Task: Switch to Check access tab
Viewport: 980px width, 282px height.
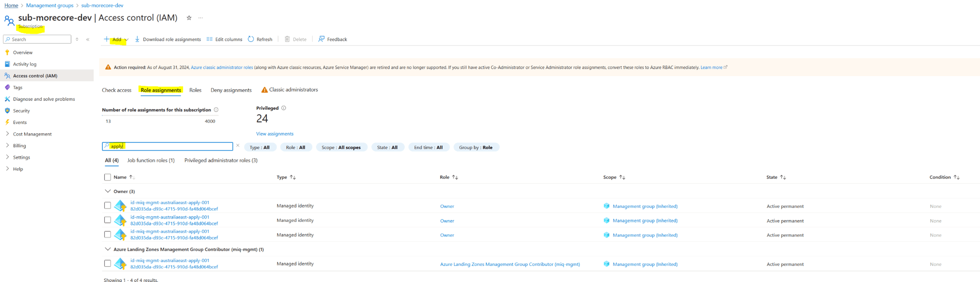Action: point(116,90)
